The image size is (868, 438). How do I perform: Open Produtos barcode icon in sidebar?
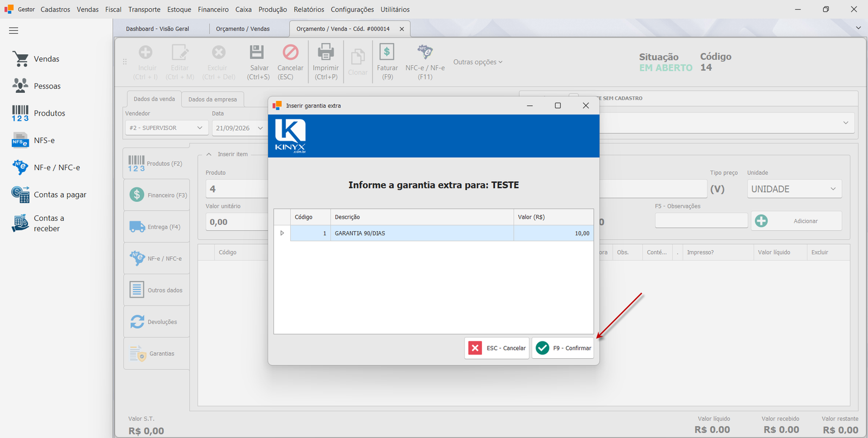(x=20, y=113)
